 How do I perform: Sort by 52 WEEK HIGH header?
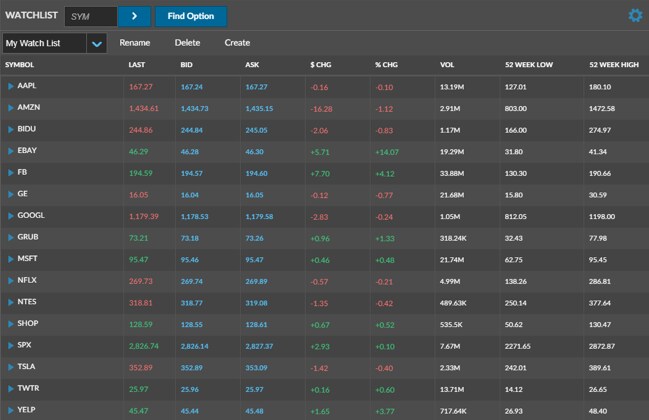click(614, 65)
